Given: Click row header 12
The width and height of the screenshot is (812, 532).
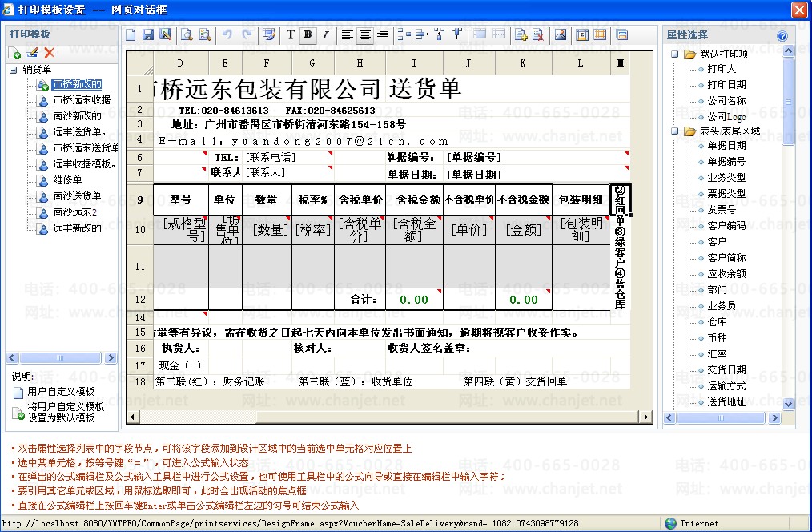Looking at the screenshot, I should click(140, 300).
